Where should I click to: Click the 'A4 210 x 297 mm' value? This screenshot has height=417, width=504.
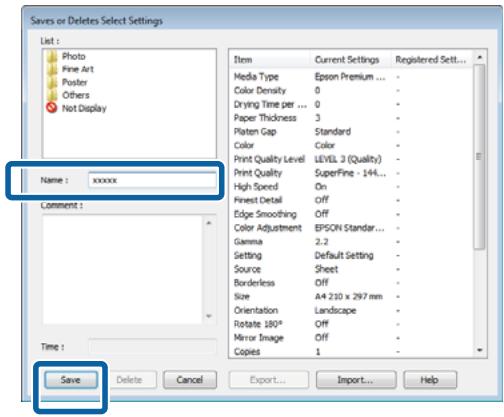(x=349, y=296)
